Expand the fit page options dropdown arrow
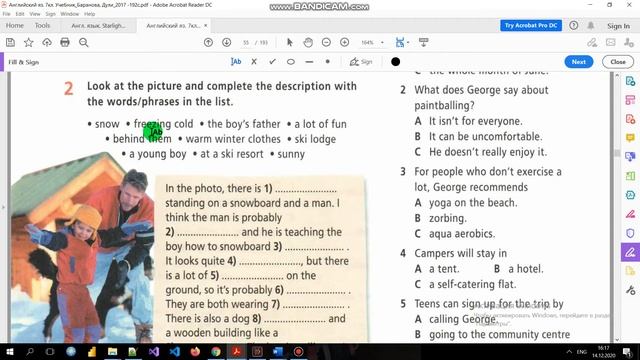 pyautogui.click(x=408, y=42)
